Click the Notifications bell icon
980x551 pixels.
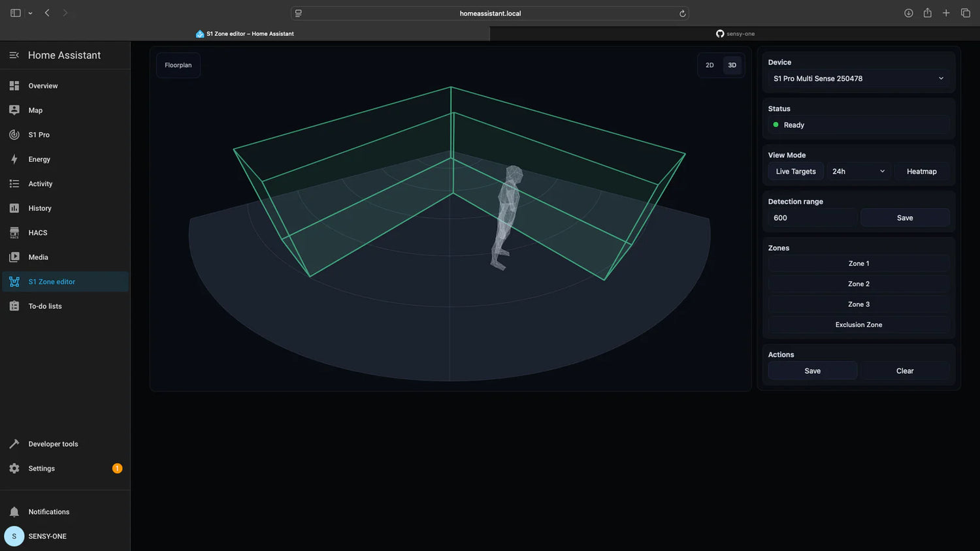tap(14, 512)
